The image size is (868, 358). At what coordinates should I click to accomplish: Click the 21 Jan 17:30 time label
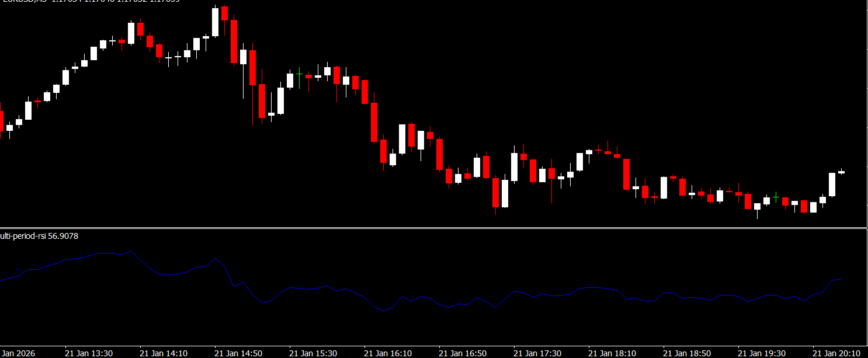tap(537, 353)
